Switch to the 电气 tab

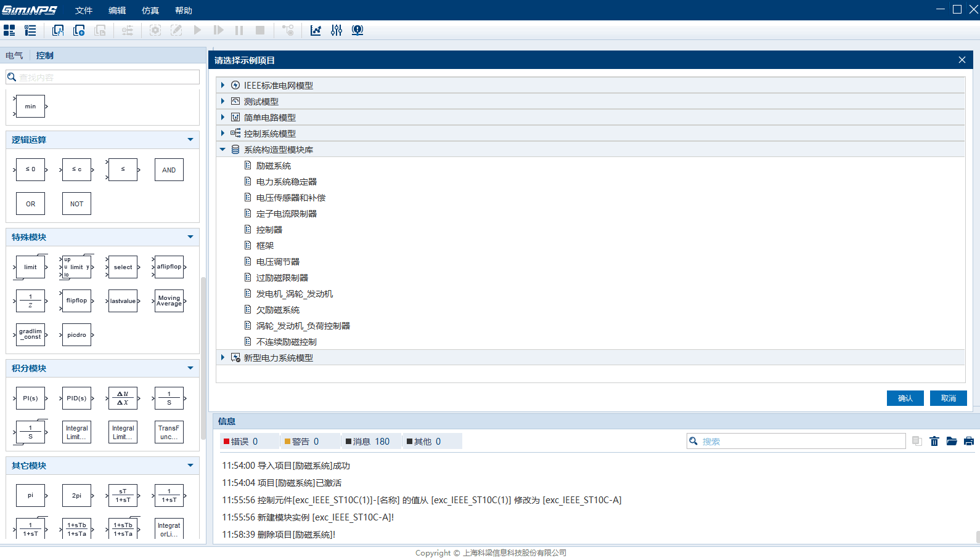(14, 55)
